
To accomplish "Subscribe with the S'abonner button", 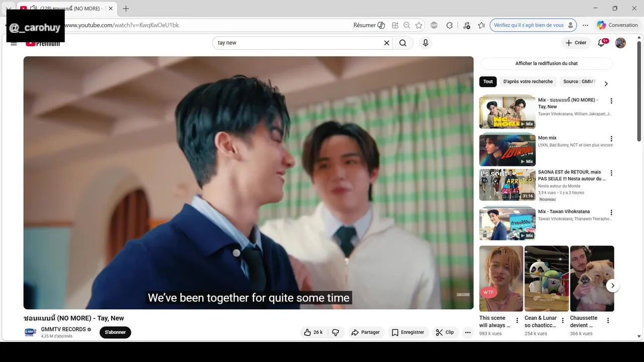I will pyautogui.click(x=115, y=332).
